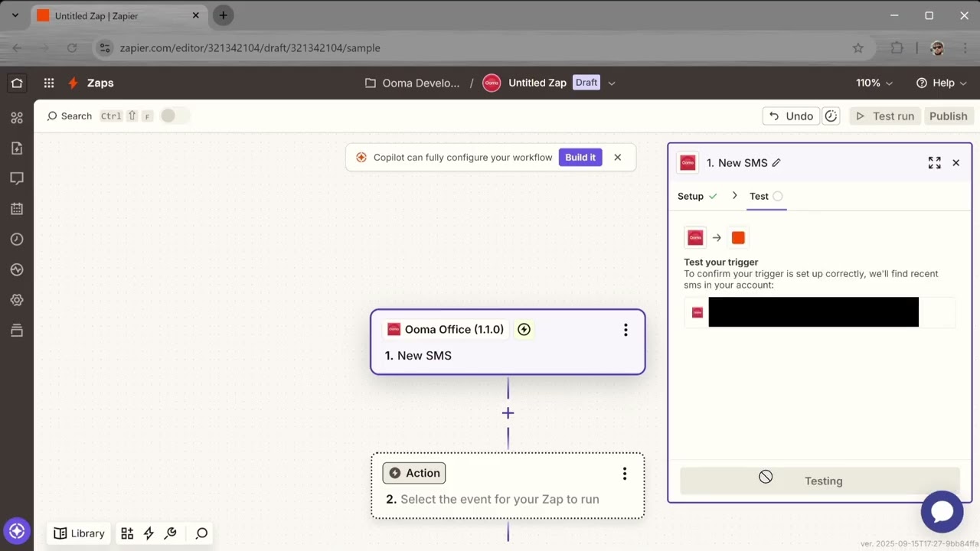The image size is (980, 551).
Task: Expand the Untitled Zap Draft dropdown
Action: (x=611, y=83)
